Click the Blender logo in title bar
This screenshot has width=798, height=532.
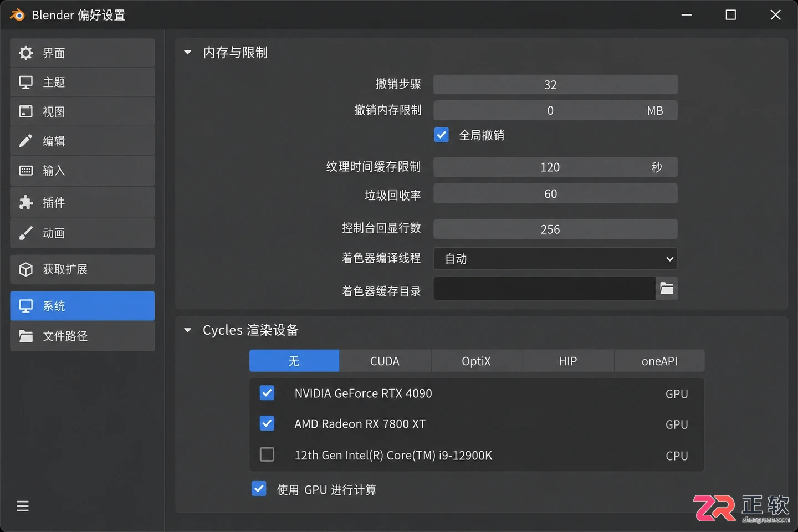click(17, 15)
